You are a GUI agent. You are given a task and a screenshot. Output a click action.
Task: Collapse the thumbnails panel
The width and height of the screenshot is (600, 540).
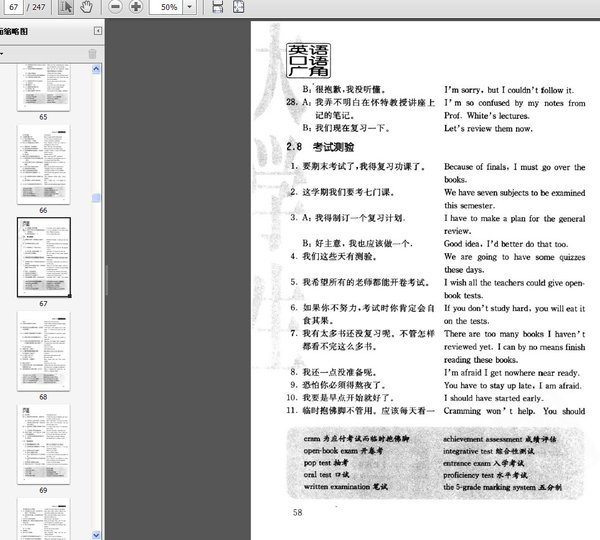98,31
